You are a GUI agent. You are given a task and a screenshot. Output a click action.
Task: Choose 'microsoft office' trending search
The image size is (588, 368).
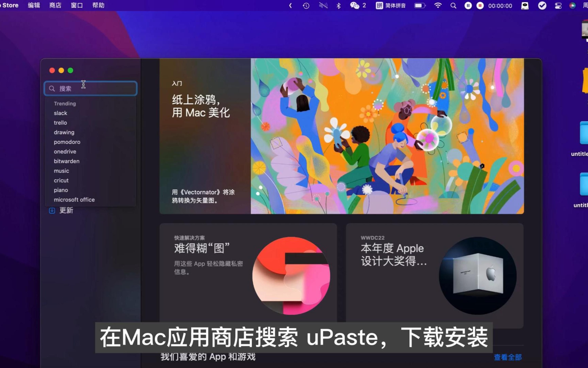[74, 200]
